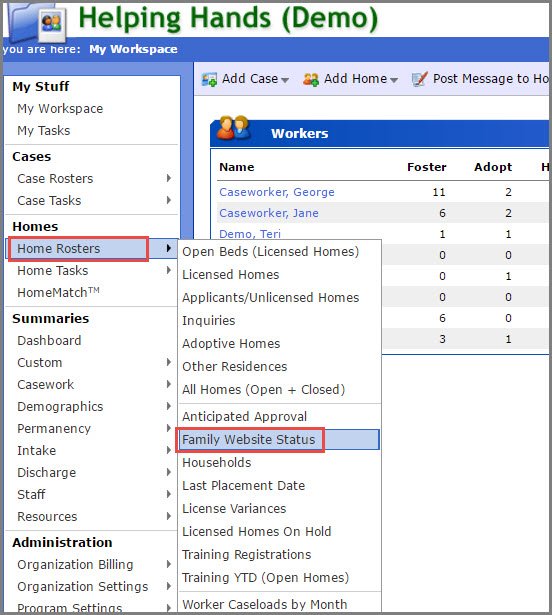Expand the Permanency submenu arrow

pos(169,428)
